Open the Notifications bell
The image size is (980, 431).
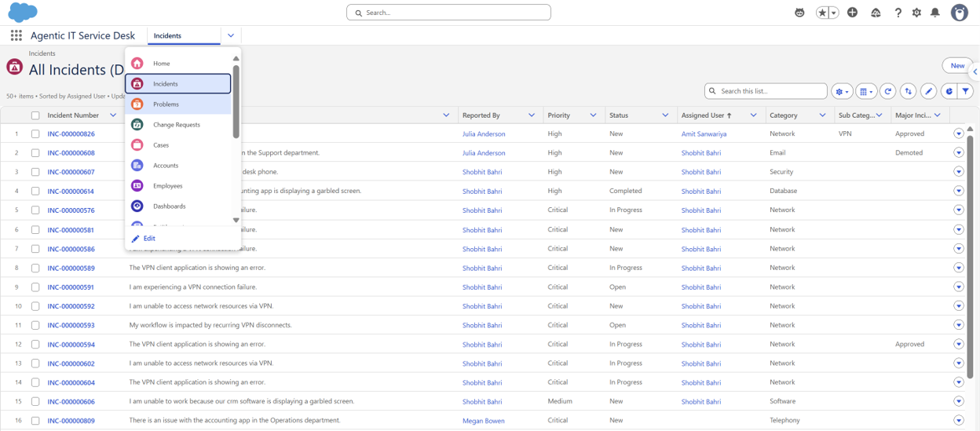coord(935,13)
